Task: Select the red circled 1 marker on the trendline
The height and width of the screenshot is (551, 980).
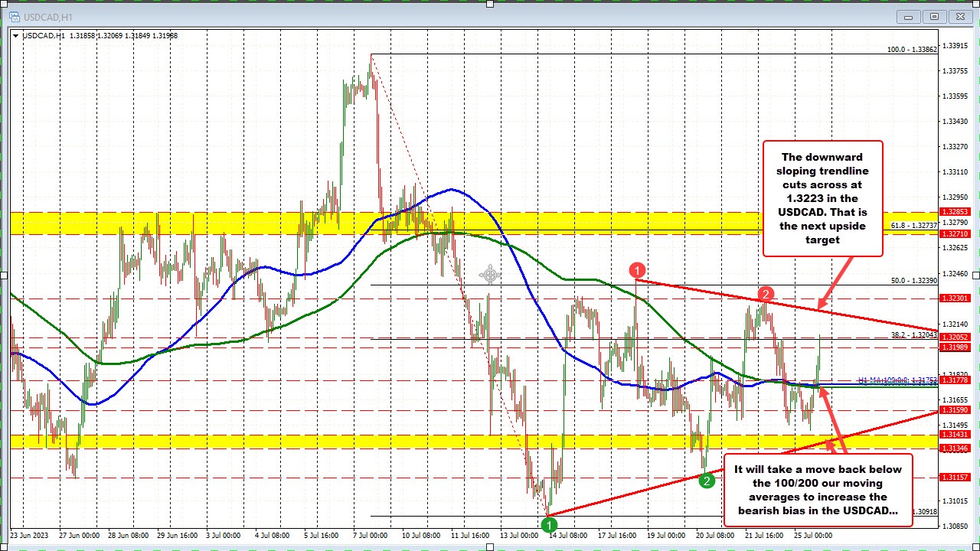Action: click(637, 270)
